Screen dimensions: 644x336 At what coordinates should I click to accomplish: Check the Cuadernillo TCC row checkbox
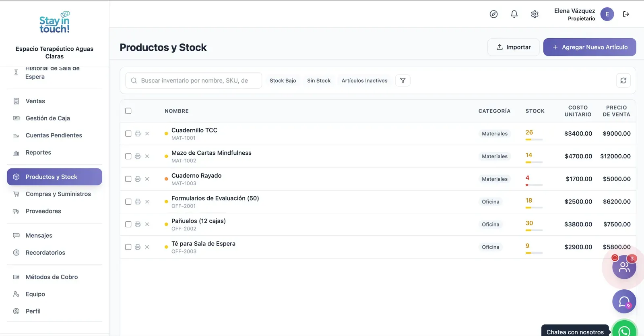click(x=128, y=134)
